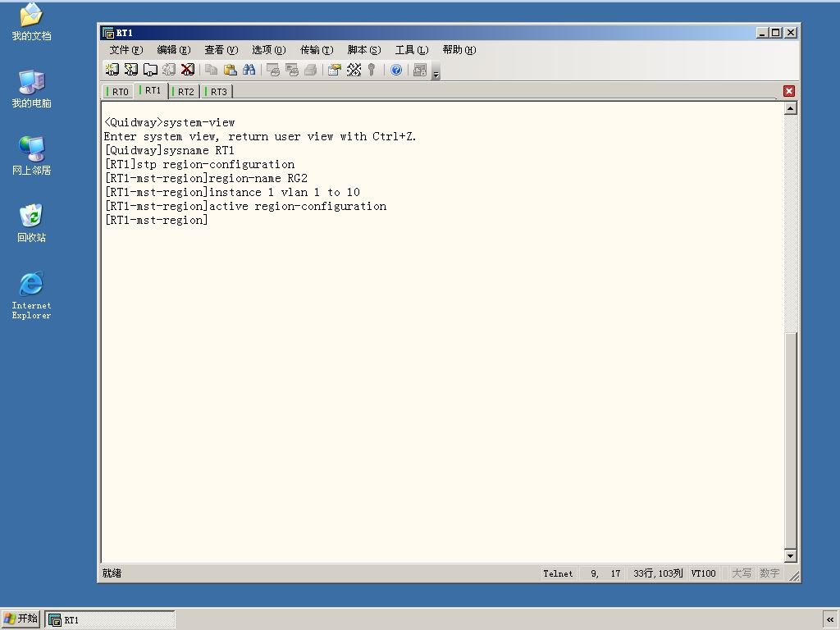This screenshot has height=630, width=840.
Task: Click the Telnet status bar entry
Action: click(558, 573)
